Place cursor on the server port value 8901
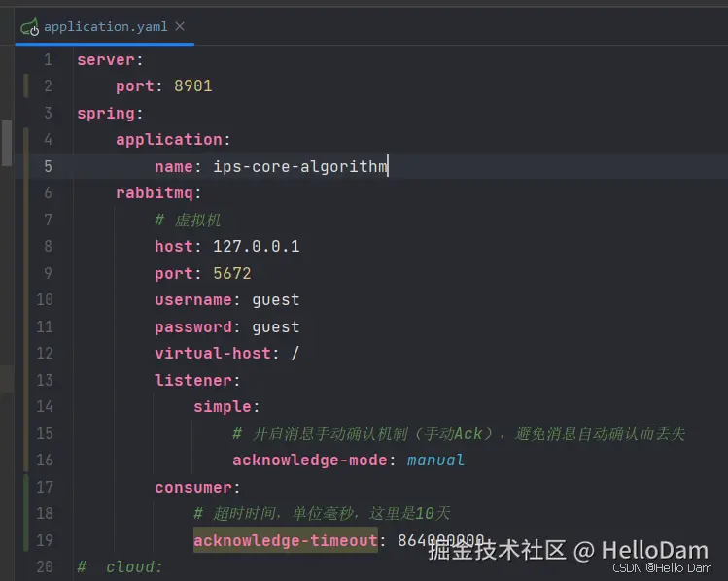 coord(192,86)
